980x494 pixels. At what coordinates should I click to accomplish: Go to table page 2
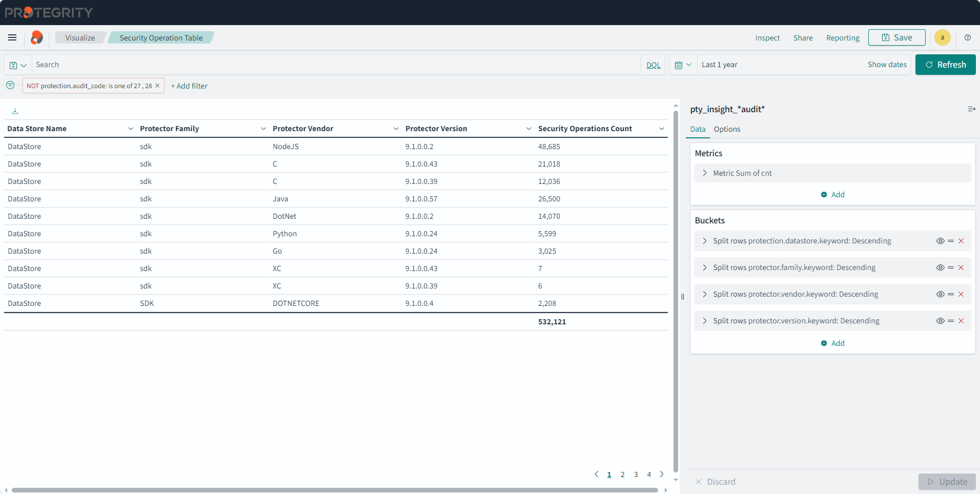[622, 475]
